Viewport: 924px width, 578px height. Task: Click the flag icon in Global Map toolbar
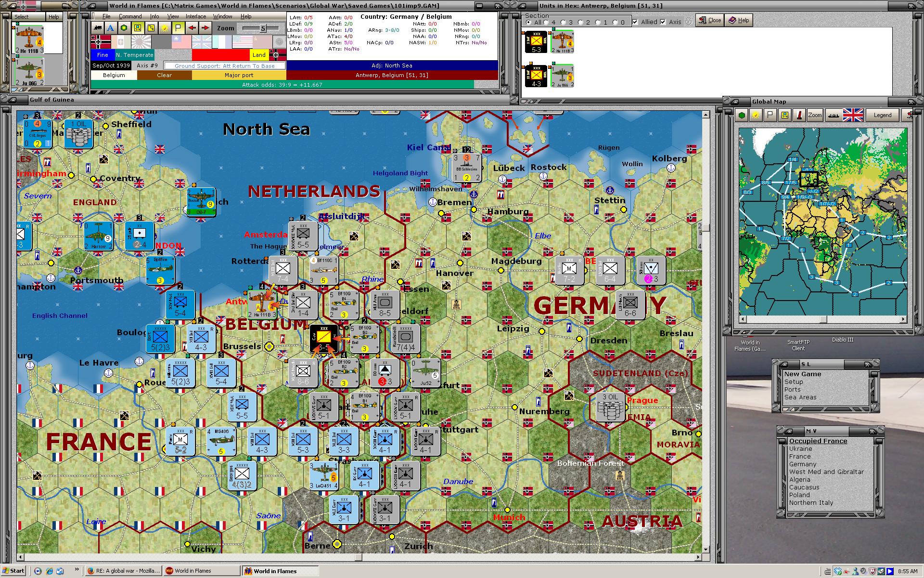[x=770, y=115]
